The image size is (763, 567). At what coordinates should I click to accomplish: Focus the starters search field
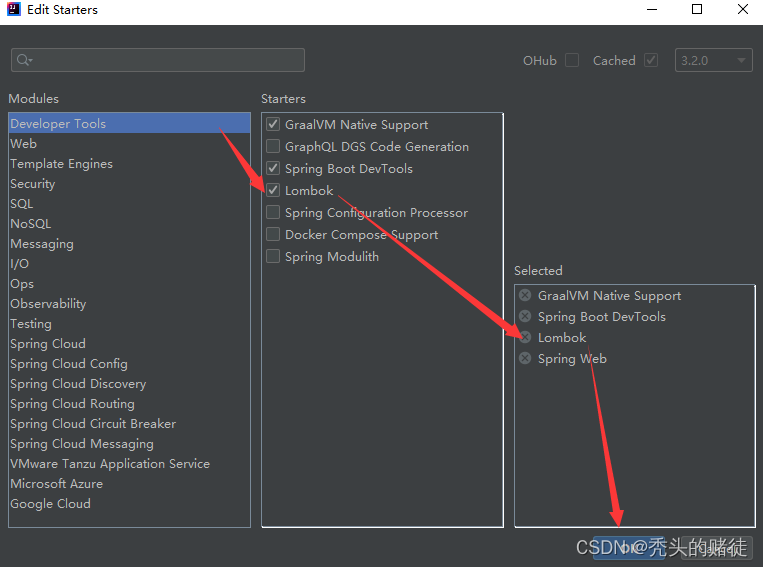pyautogui.click(x=158, y=60)
